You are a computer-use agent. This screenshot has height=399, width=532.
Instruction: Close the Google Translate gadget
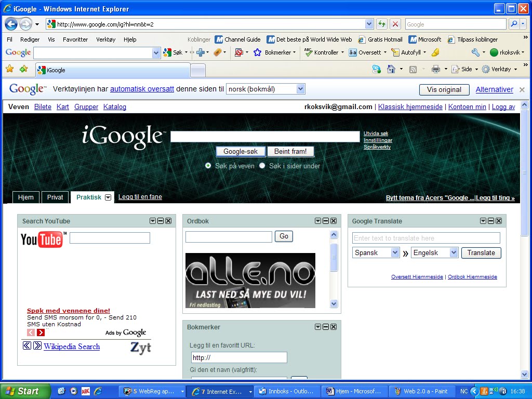click(x=499, y=221)
